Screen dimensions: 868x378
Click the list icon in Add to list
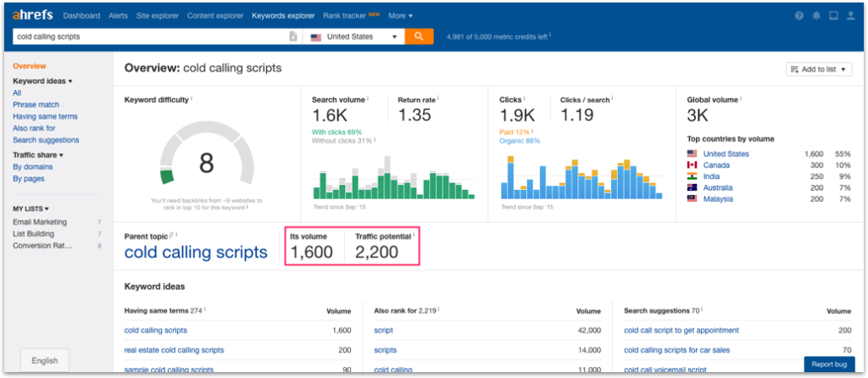(x=794, y=69)
